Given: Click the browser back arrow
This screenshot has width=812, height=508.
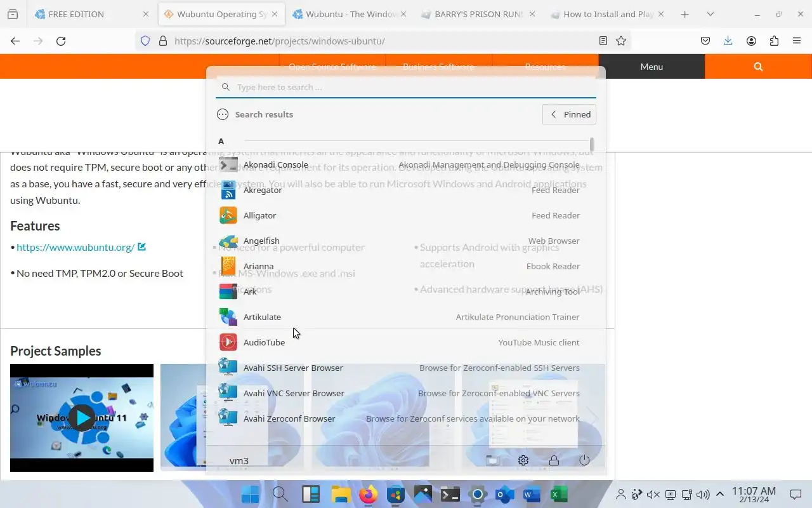Looking at the screenshot, I should click(15, 41).
